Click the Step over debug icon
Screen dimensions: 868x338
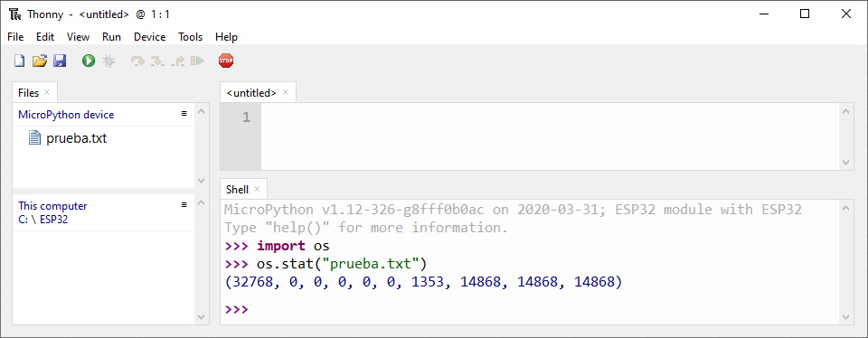click(137, 61)
